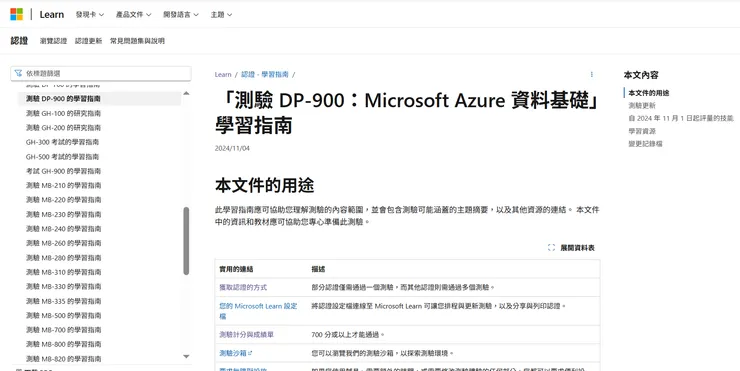Open the 獲取認證的方式 link
This screenshot has width=740, height=371.
(243, 287)
